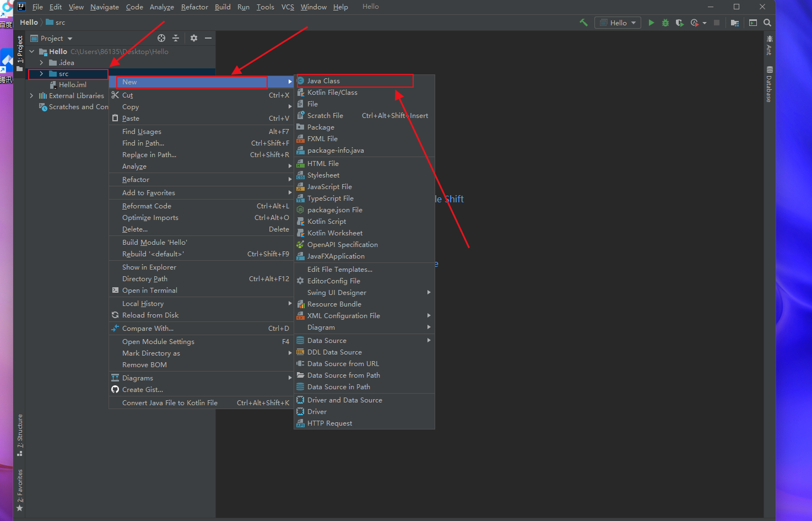
Task: Click Reformat Code in context menu
Action: [201, 206]
